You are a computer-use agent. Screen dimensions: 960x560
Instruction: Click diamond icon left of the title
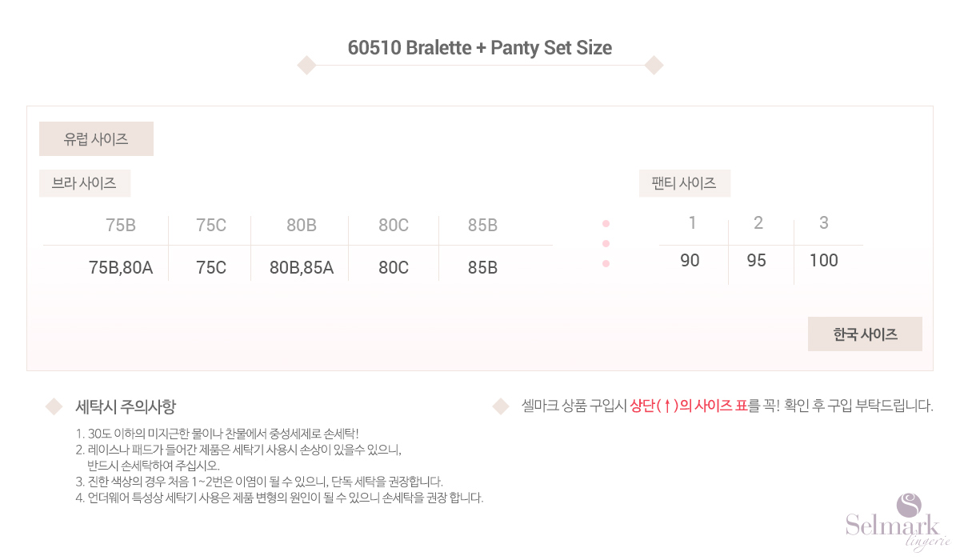pyautogui.click(x=306, y=65)
